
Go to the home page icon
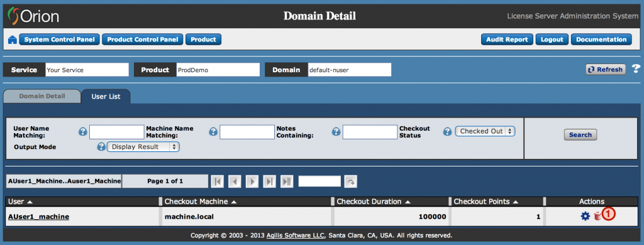click(13, 40)
